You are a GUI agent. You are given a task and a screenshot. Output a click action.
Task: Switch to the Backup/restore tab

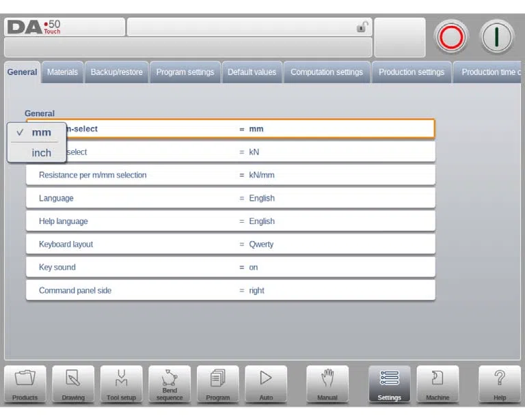coord(116,72)
